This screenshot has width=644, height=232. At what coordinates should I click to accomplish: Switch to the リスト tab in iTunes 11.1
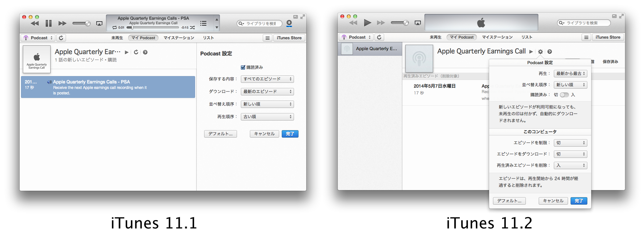tap(208, 38)
